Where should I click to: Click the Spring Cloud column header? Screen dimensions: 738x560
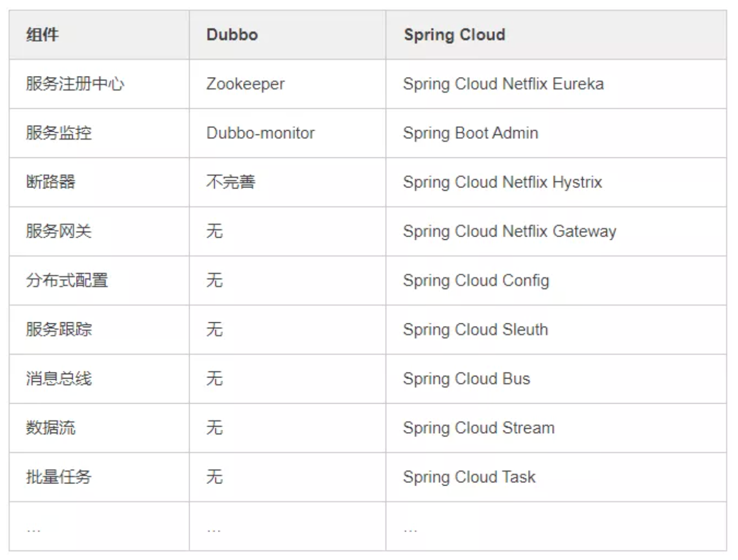(556, 35)
